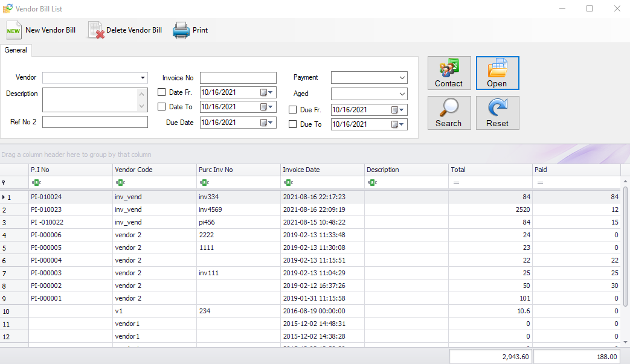The image size is (630, 364).
Task: Click the Total column equals filter icon
Action: point(457,182)
